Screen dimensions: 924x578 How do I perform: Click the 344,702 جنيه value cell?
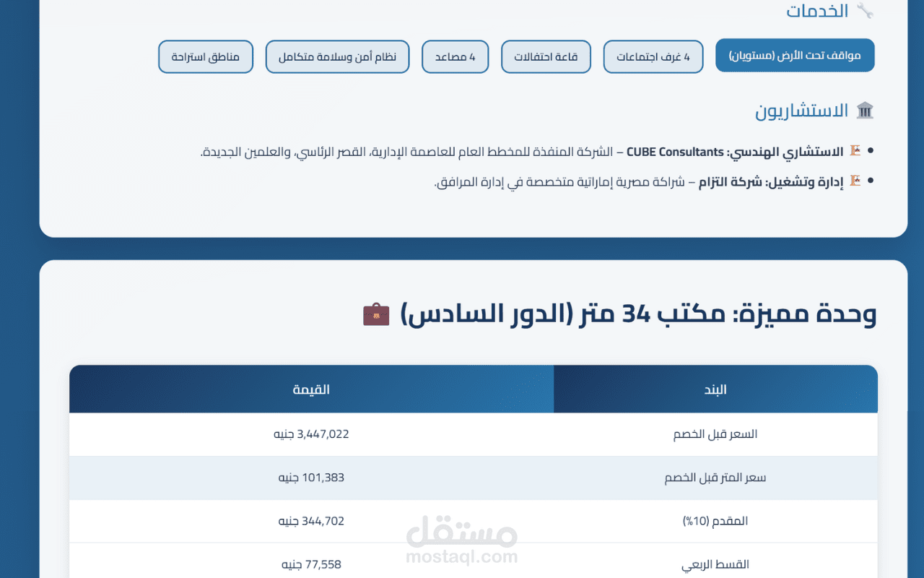click(x=311, y=521)
